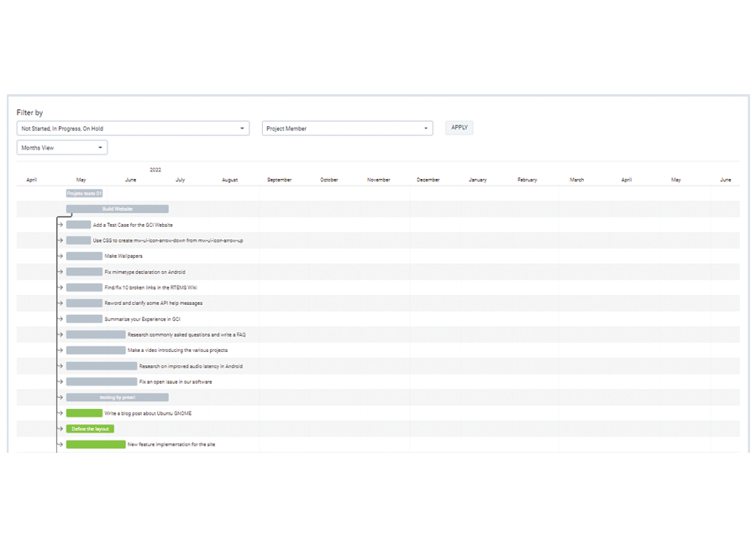
Task: Open Summarize your Experience in GCI label
Action: (142, 319)
